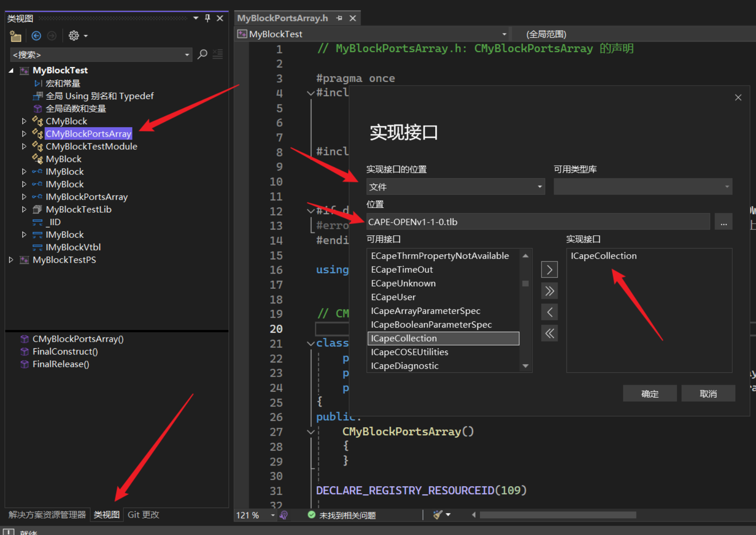756x535 pixels.
Task: Open the dropdown arrow beside the settings gear
Action: 86,36
